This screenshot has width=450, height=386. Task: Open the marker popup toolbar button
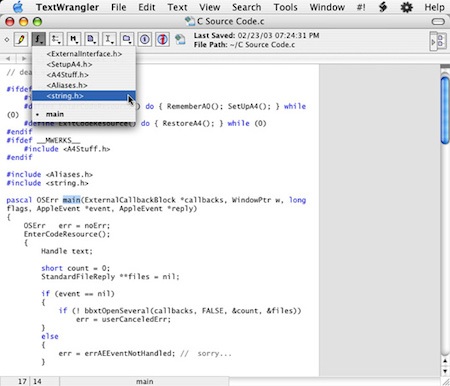(x=74, y=39)
